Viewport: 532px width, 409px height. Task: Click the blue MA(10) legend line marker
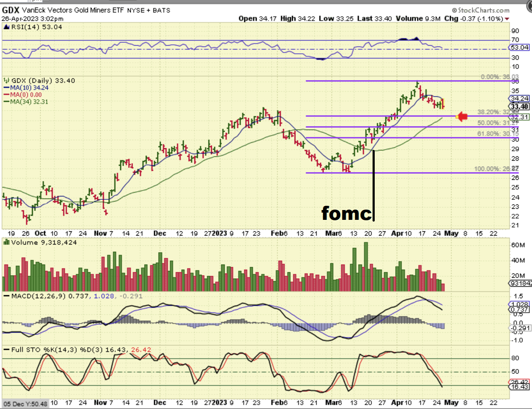7,88
